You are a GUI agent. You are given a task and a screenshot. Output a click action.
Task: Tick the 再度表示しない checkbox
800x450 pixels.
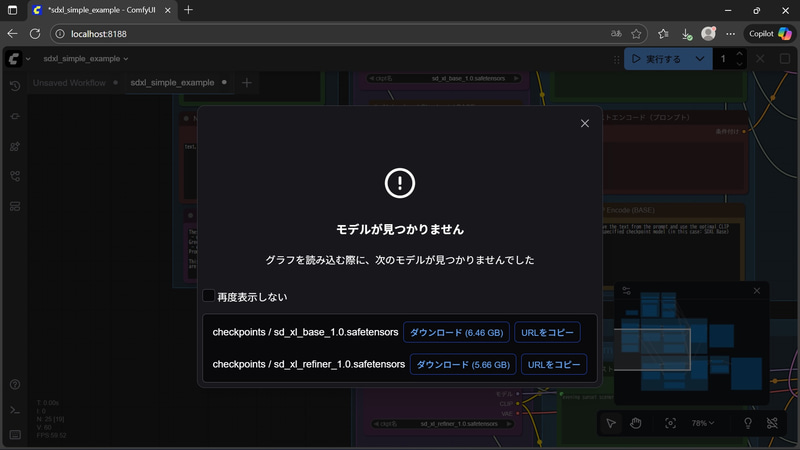coord(209,296)
